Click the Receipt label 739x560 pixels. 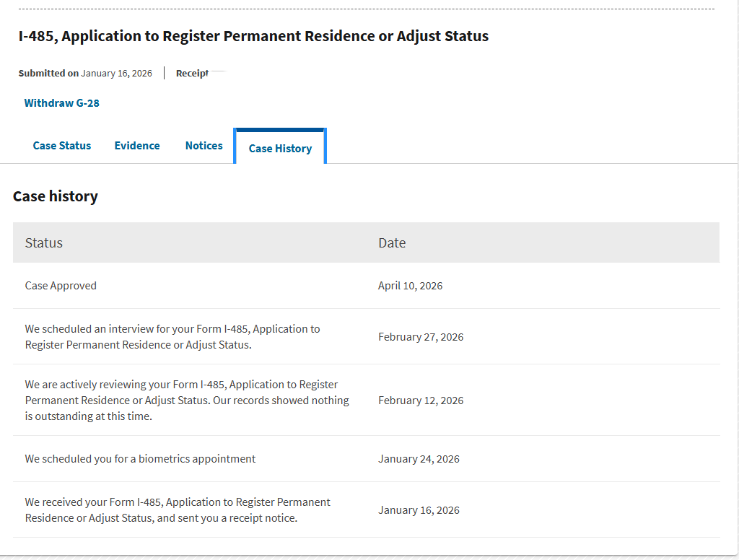point(192,74)
